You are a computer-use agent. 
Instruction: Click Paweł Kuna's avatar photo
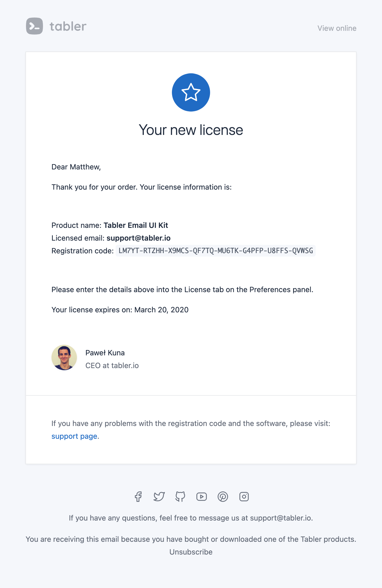64,357
